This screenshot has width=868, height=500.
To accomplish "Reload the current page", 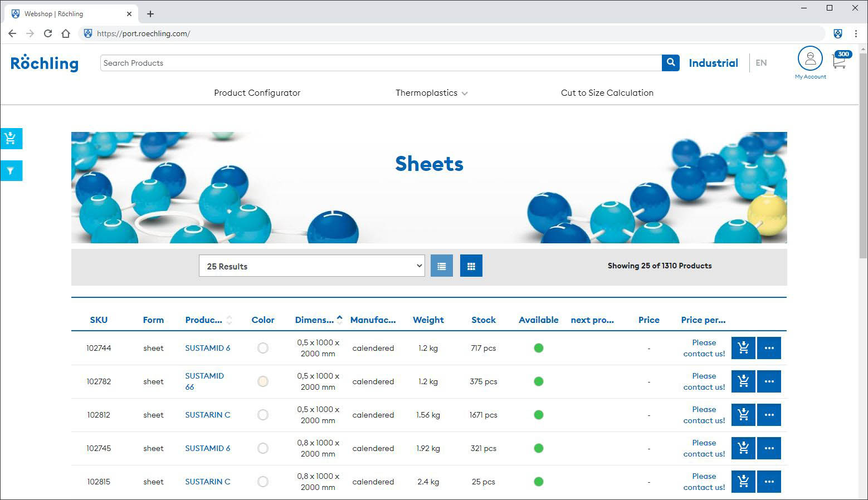I will click(x=48, y=33).
